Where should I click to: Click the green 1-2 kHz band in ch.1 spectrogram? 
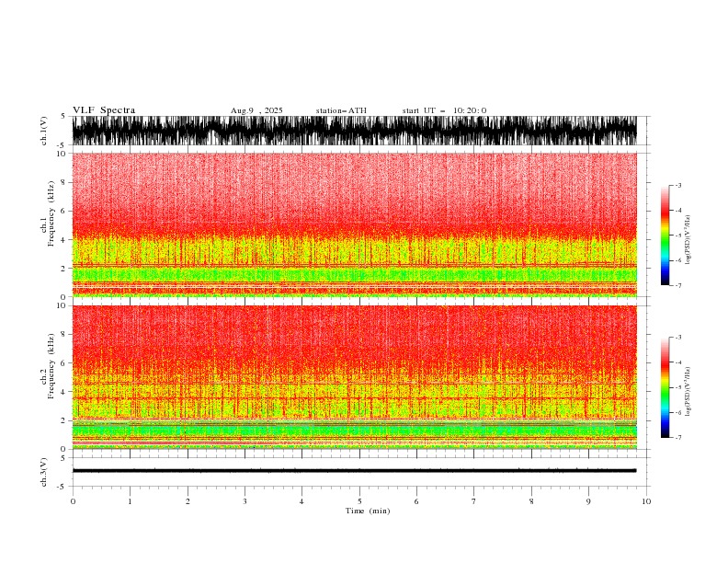(354, 274)
